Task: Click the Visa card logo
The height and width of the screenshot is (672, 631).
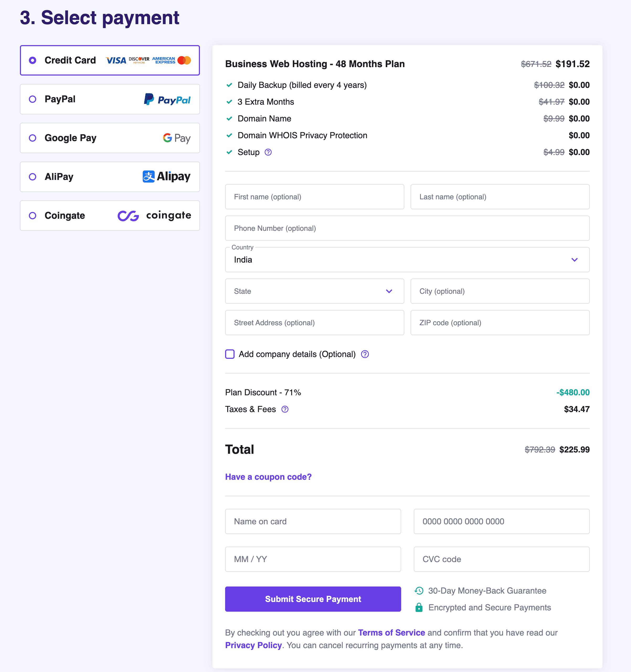Action: tap(116, 61)
